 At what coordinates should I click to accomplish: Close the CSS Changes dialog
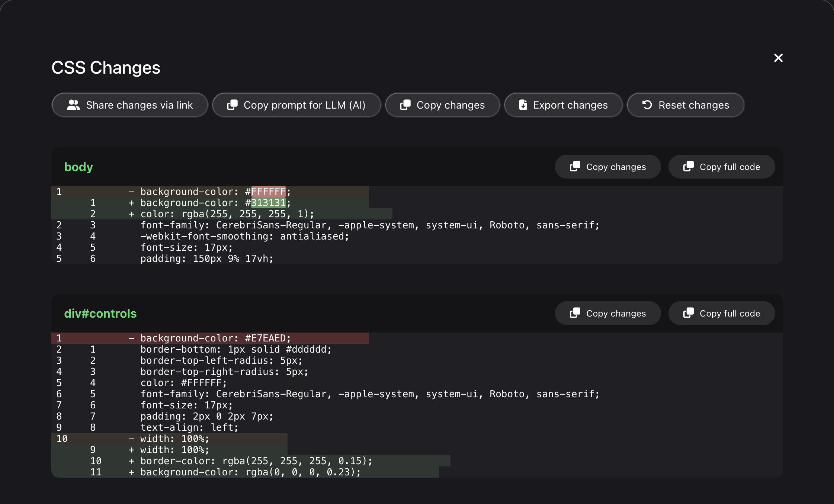(778, 58)
